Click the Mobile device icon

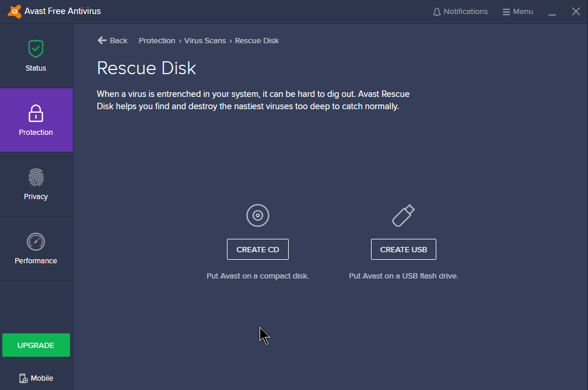click(23, 378)
